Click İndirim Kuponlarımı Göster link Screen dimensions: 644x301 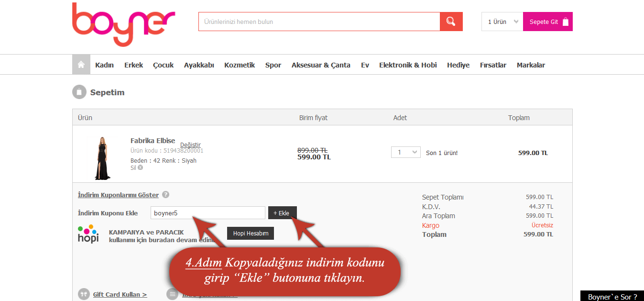coord(118,195)
